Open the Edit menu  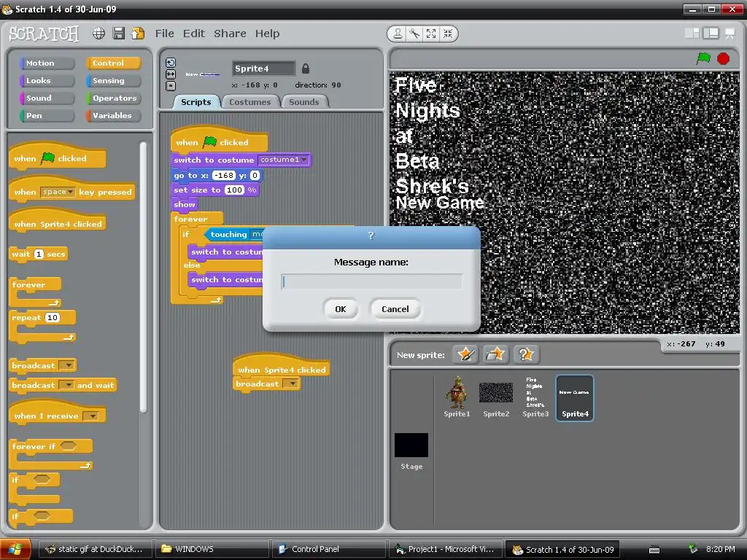tap(194, 34)
